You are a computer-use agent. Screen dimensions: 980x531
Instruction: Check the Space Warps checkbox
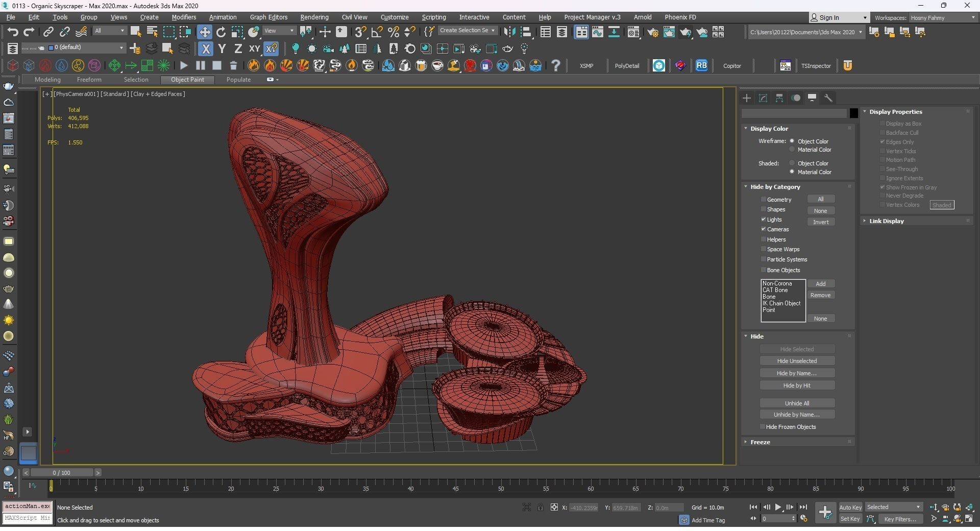coord(764,249)
